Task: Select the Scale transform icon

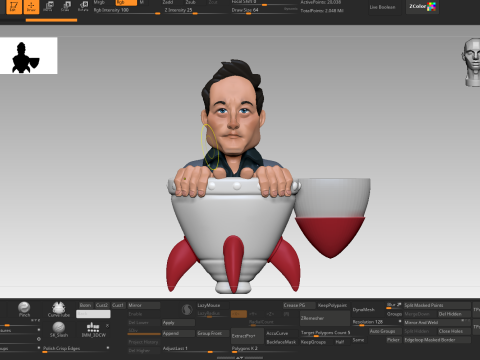Action: tap(65, 6)
